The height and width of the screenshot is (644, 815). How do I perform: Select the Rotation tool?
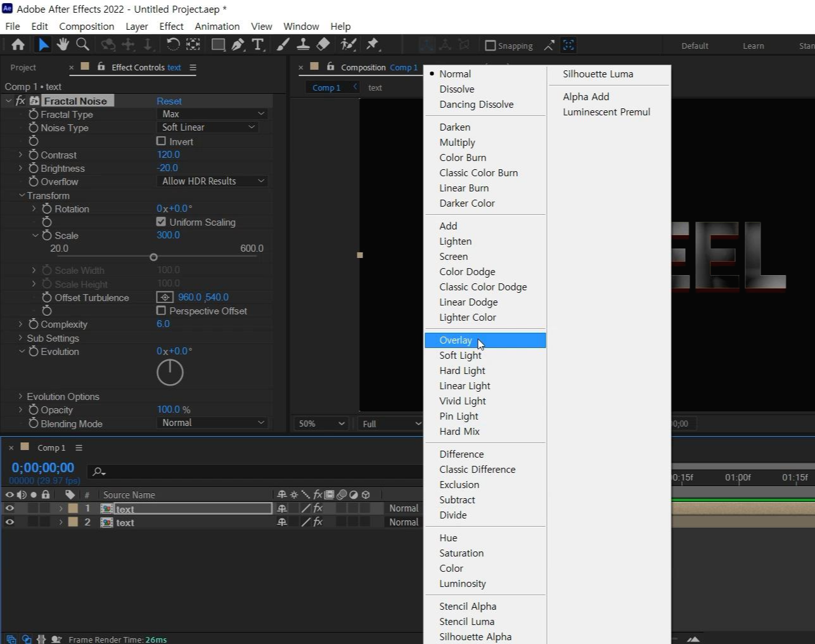click(x=172, y=44)
